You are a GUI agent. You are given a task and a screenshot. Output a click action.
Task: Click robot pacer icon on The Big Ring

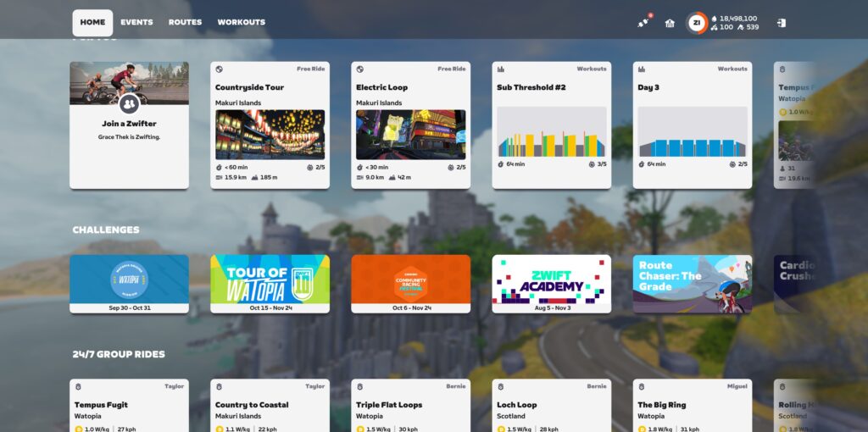(x=643, y=386)
